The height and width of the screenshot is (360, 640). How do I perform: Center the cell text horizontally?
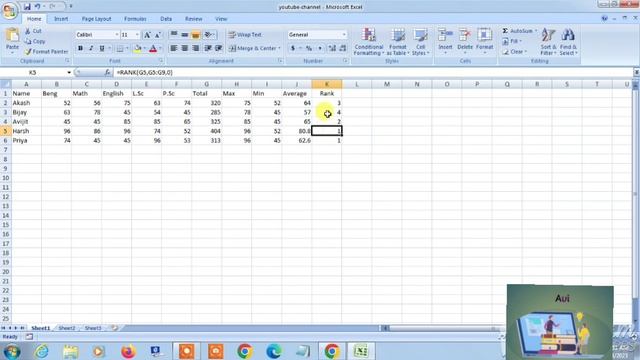[x=184, y=48]
